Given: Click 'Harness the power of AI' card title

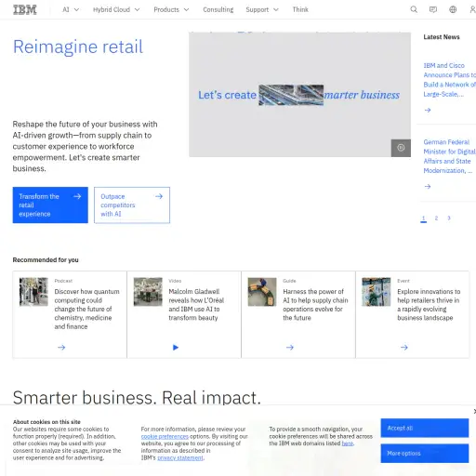Looking at the screenshot, I should pos(315,305).
